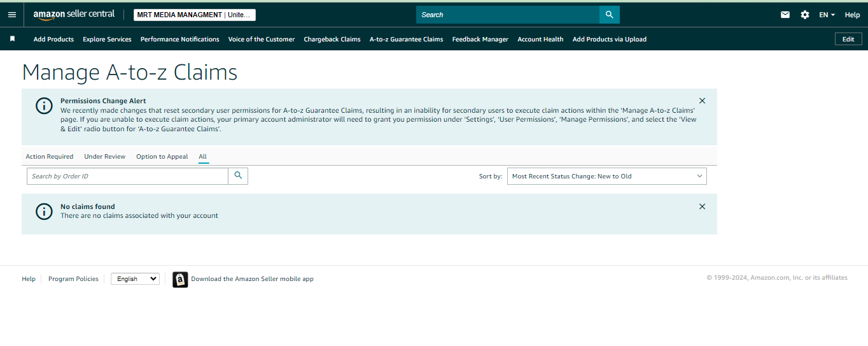Open Add Products via Upload
The height and width of the screenshot is (346, 868).
610,39
